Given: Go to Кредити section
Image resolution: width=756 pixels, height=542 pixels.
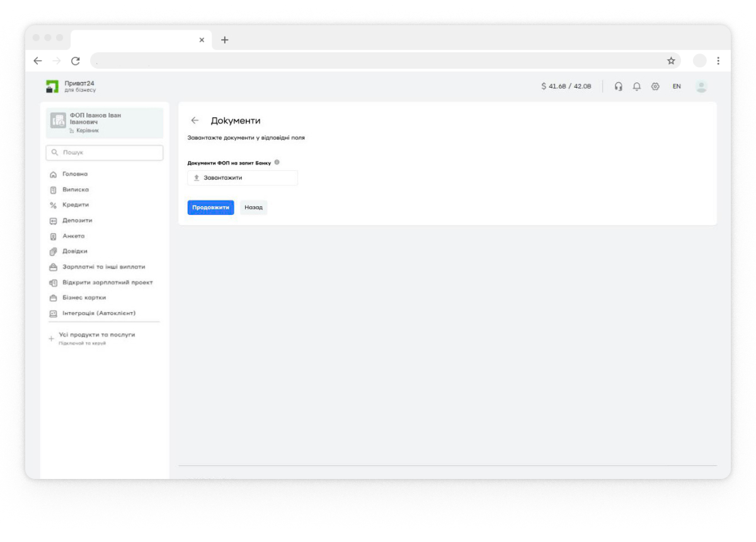Looking at the screenshot, I should [x=75, y=205].
